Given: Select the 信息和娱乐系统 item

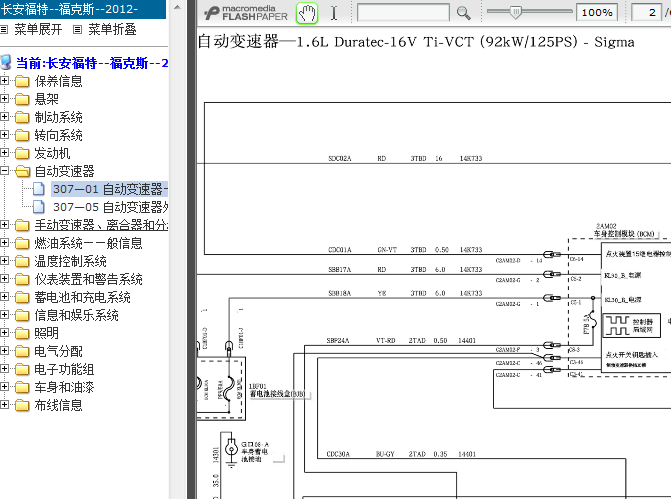Looking at the screenshot, I should tap(77, 315).
